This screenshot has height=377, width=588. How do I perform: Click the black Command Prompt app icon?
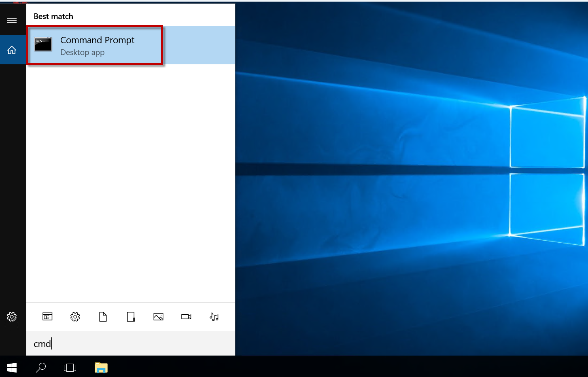[x=43, y=44]
